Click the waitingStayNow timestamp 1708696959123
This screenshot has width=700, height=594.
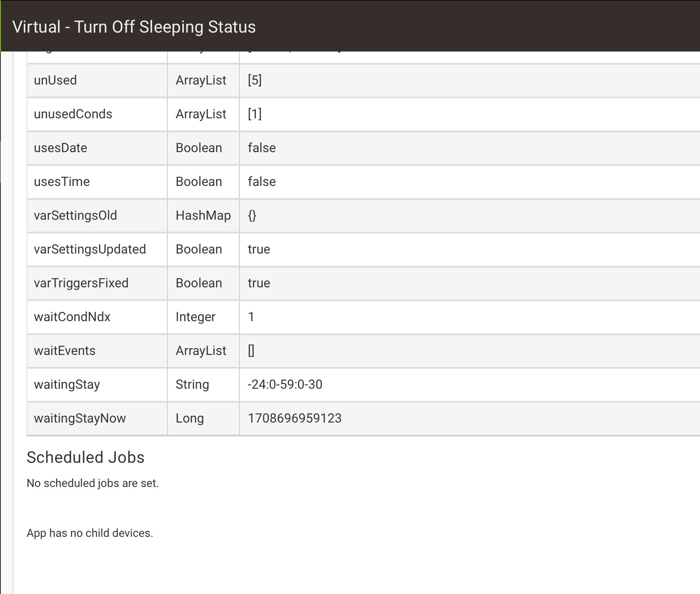click(x=295, y=418)
